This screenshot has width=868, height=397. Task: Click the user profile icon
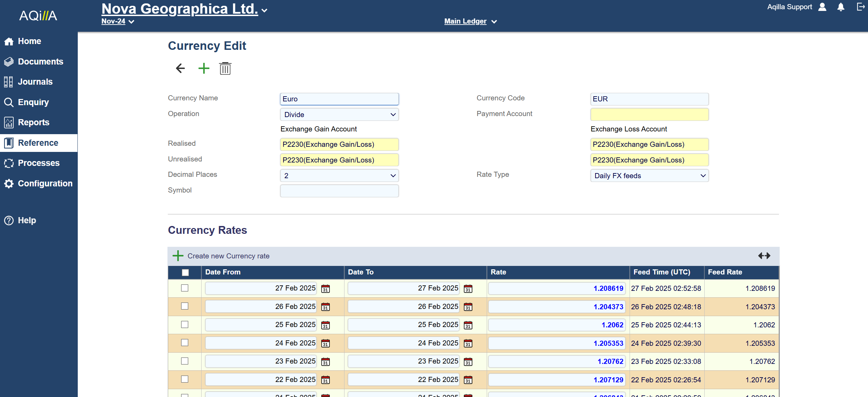822,7
